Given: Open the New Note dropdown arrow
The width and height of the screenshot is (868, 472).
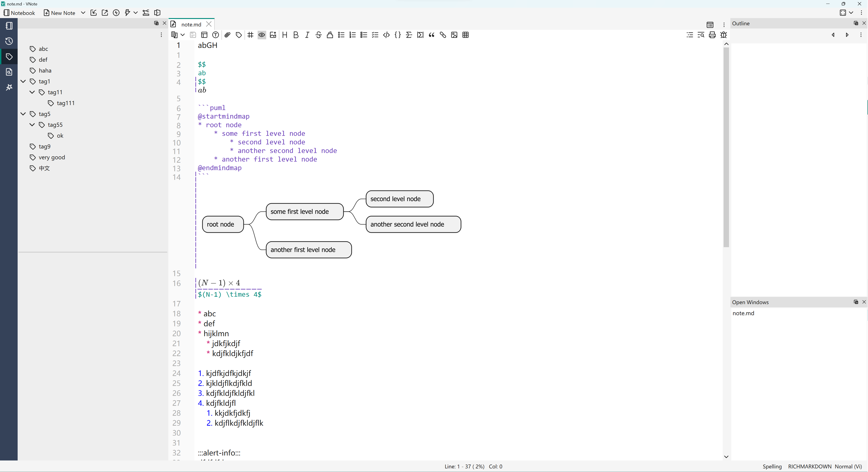Looking at the screenshot, I should point(83,13).
